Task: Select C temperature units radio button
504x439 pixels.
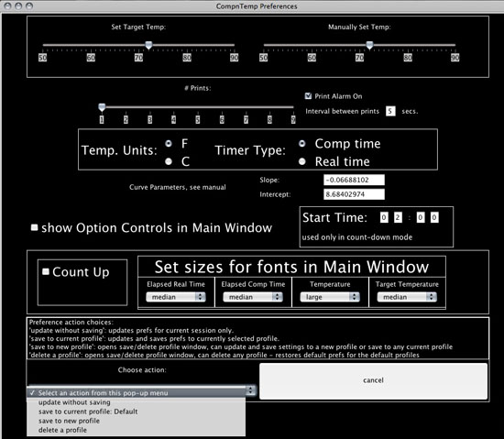Action: pyautogui.click(x=169, y=161)
